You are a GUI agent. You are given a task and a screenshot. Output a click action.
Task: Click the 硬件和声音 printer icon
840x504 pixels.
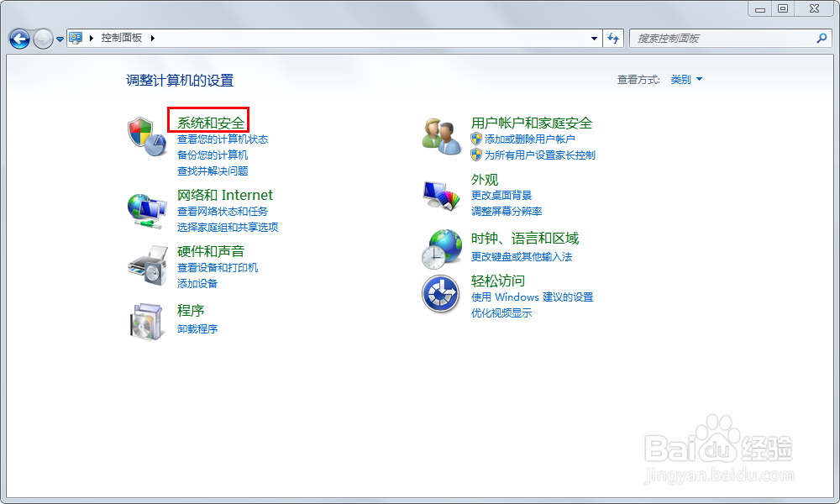tap(144, 265)
